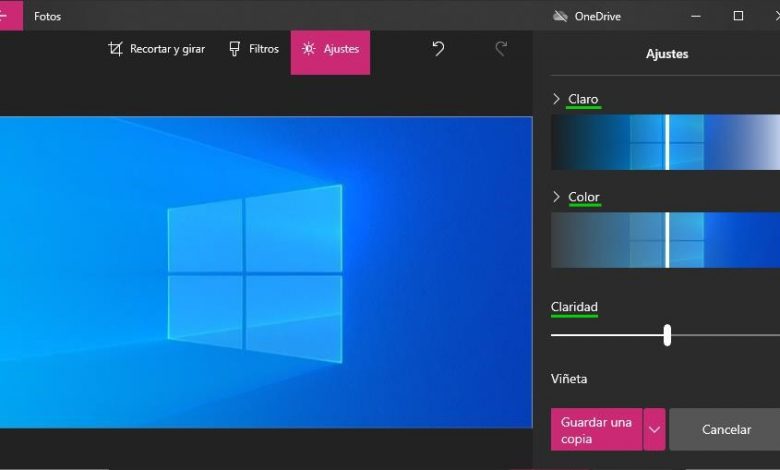Click the OneDrive cloud icon
Image resolution: width=780 pixels, height=470 pixels.
point(560,16)
